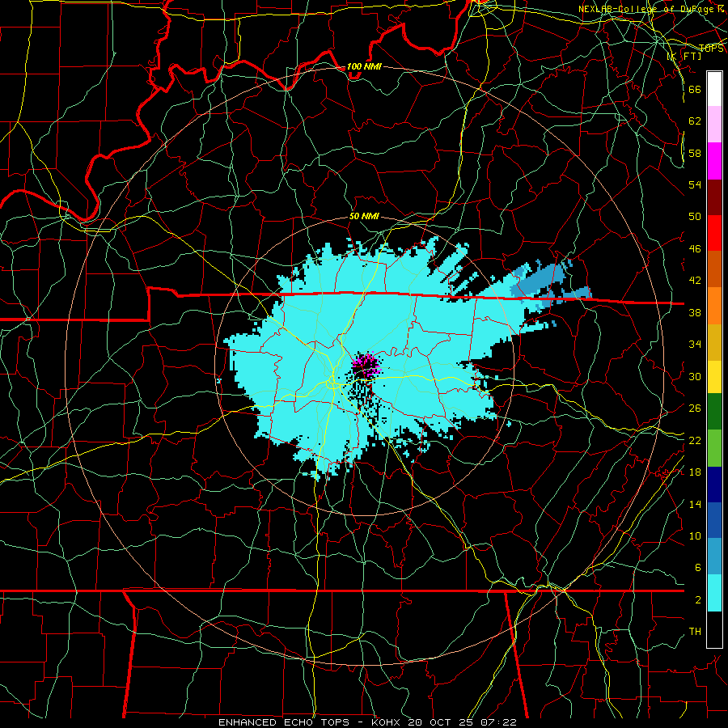Click the bright red swatch in the legend
This screenshot has width=728, height=728.
coord(714,233)
